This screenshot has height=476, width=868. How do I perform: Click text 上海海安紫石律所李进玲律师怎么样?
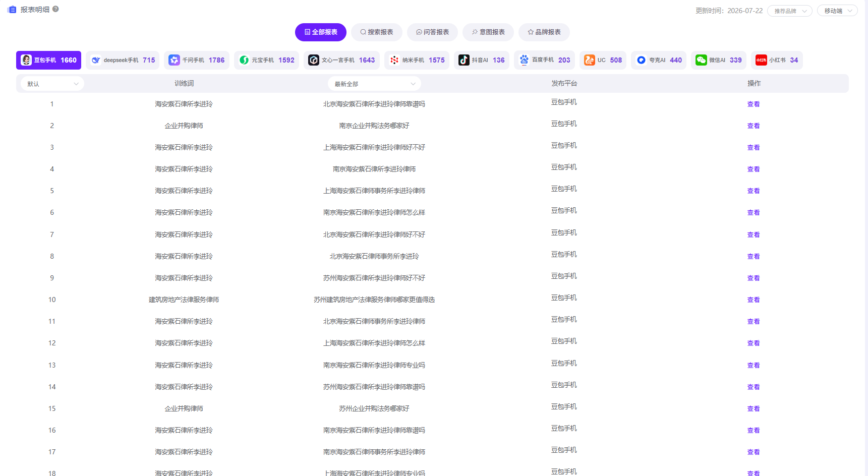pyautogui.click(x=374, y=343)
